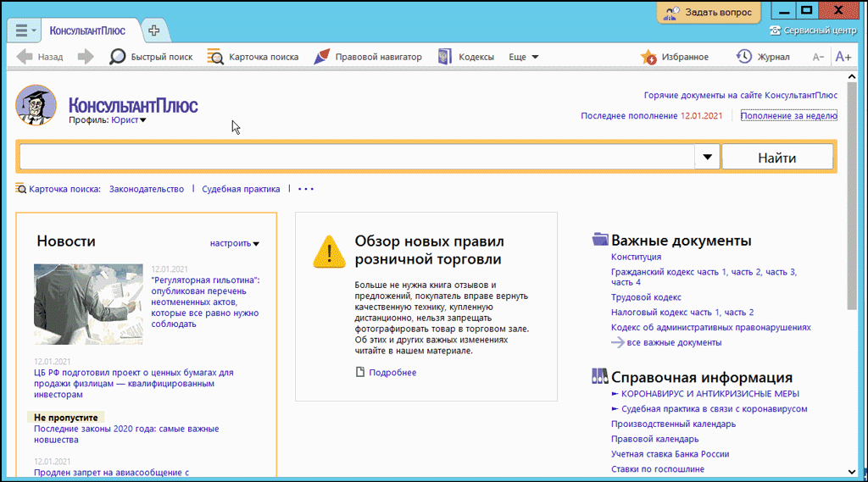Click Задать вопрос button
The height and width of the screenshot is (482, 868).
(x=709, y=12)
